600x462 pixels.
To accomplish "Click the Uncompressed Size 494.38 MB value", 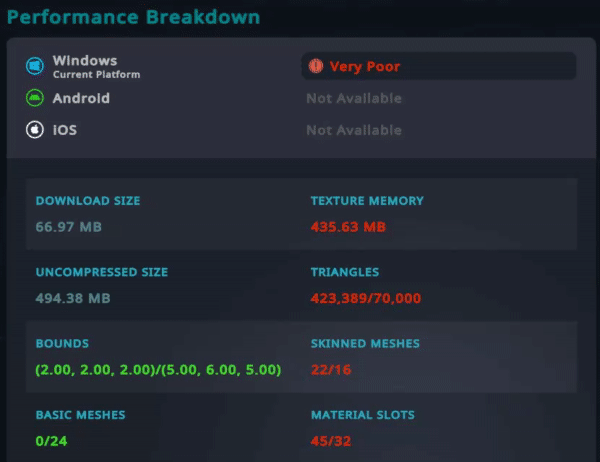I will pyautogui.click(x=73, y=298).
